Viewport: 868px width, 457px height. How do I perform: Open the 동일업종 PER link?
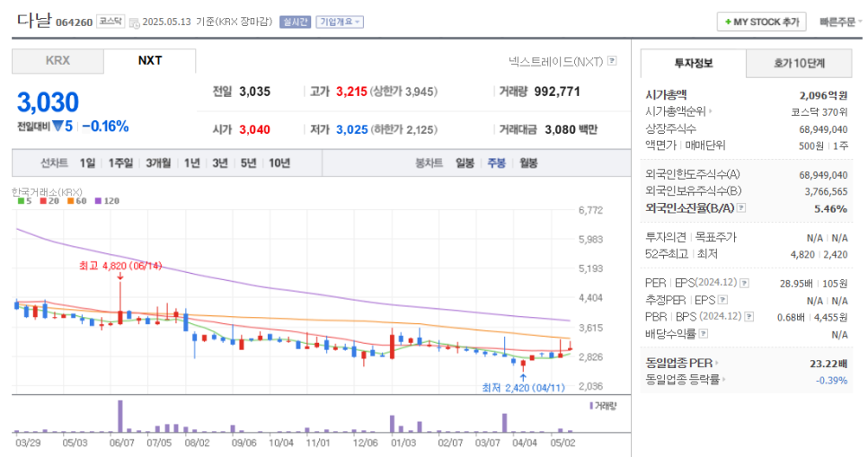click(681, 363)
